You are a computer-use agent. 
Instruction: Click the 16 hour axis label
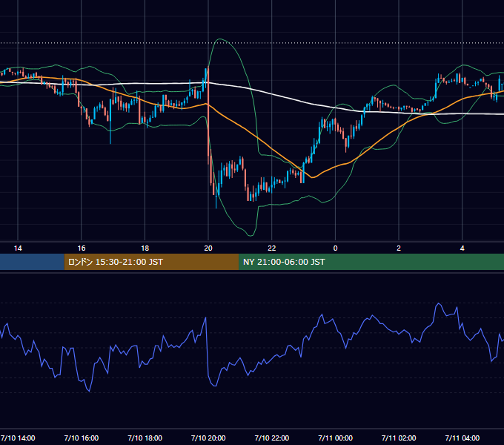pos(82,248)
